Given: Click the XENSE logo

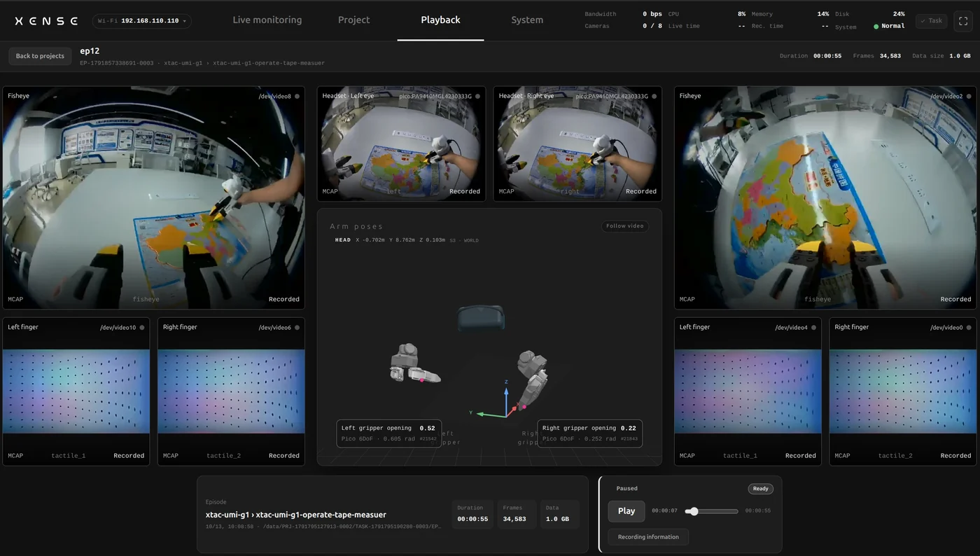Looking at the screenshot, I should point(46,21).
